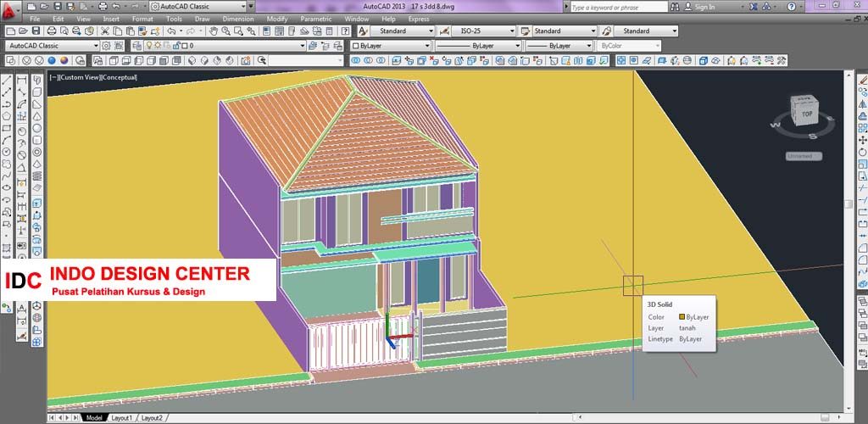868x424 pixels.
Task: Select the Polygon draw tool
Action: [x=7, y=116]
